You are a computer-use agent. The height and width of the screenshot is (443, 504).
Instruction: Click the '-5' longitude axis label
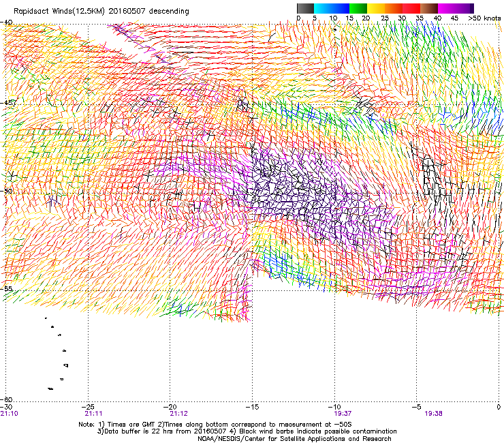(417, 407)
